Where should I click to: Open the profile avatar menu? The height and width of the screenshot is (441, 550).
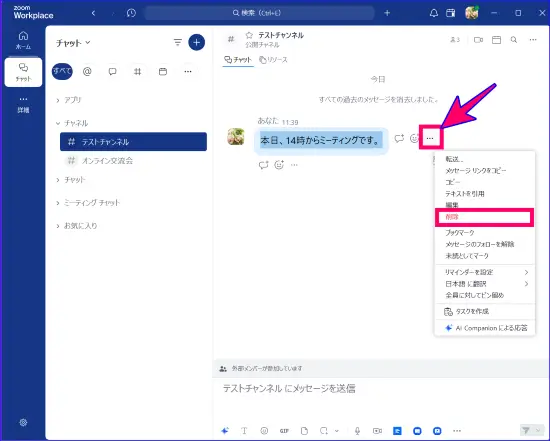[471, 13]
